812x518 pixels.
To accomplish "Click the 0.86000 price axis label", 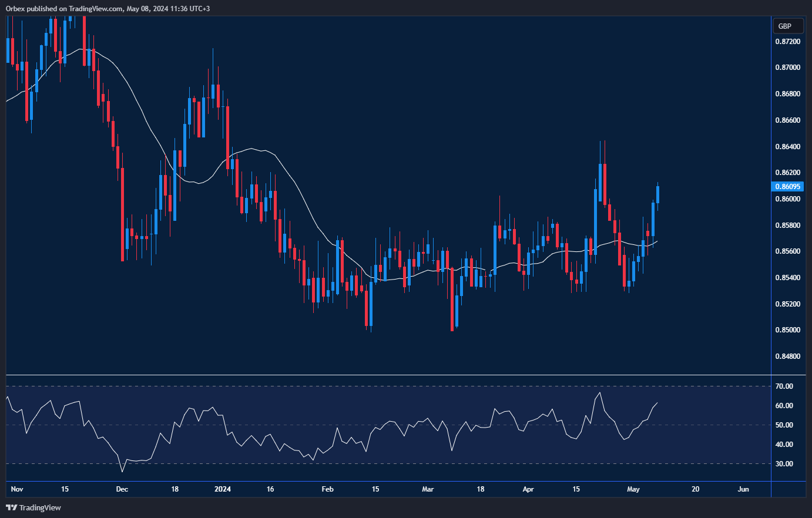I will pos(787,199).
